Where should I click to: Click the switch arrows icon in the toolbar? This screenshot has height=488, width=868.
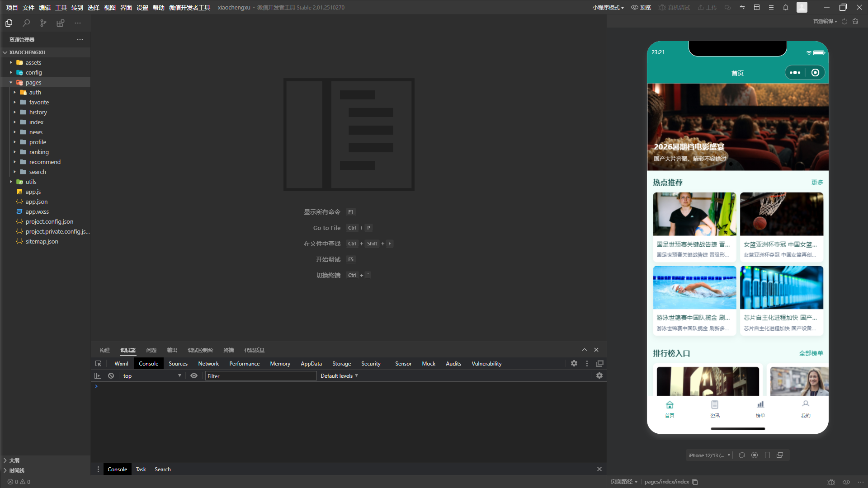(x=742, y=7)
